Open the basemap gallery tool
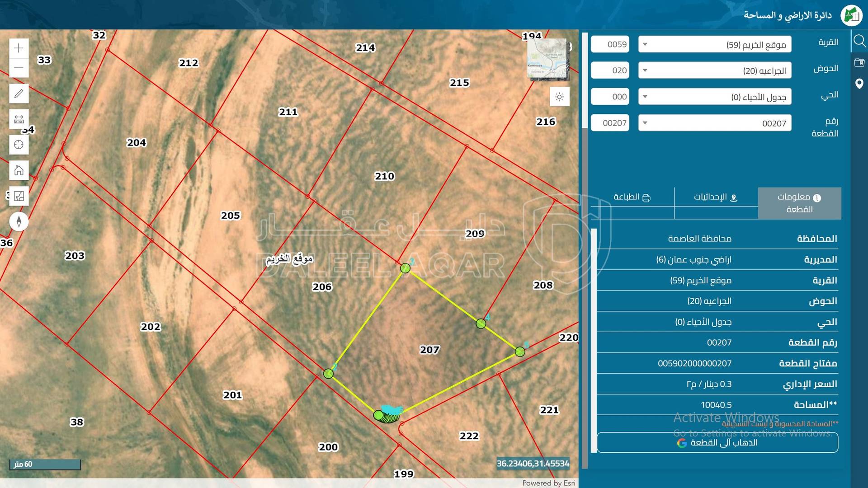This screenshot has height=488, width=868. 19,196
